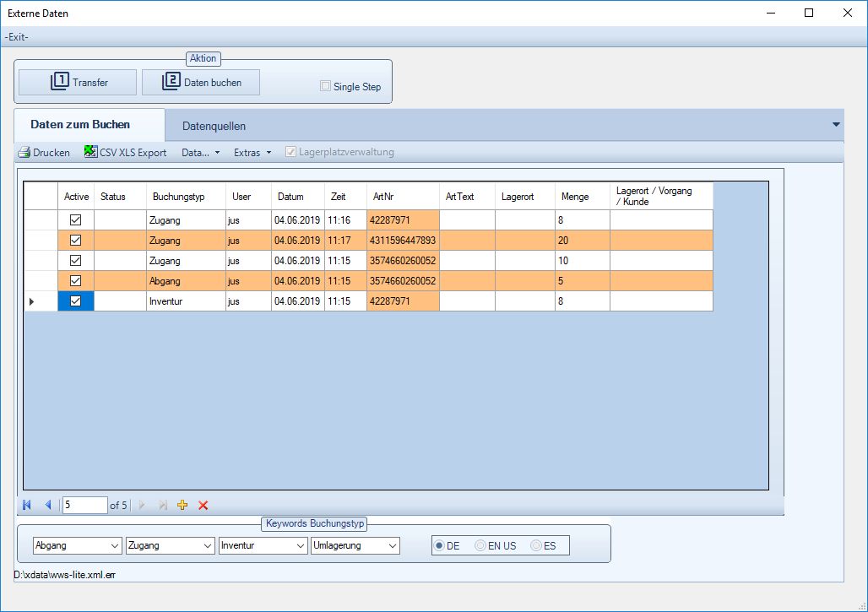Viewport: 868px width, 612px height.
Task: Sort by the Lagerort column header
Action: click(x=525, y=197)
